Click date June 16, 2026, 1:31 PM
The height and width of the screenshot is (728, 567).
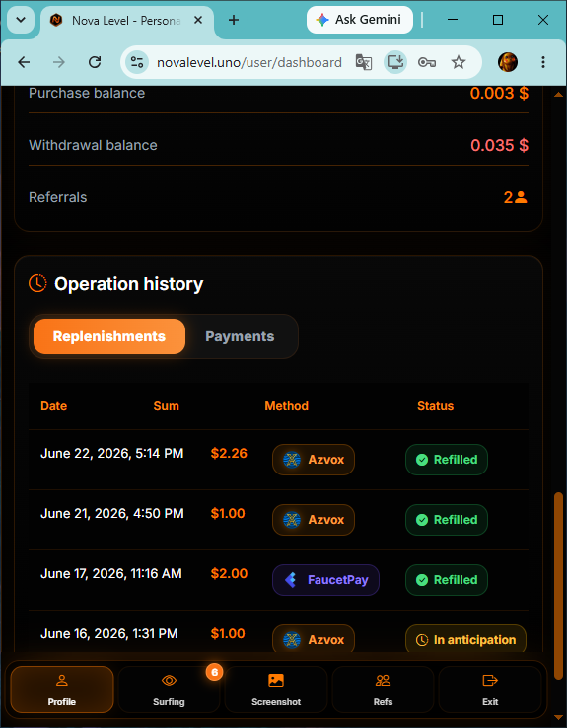[x=109, y=633]
